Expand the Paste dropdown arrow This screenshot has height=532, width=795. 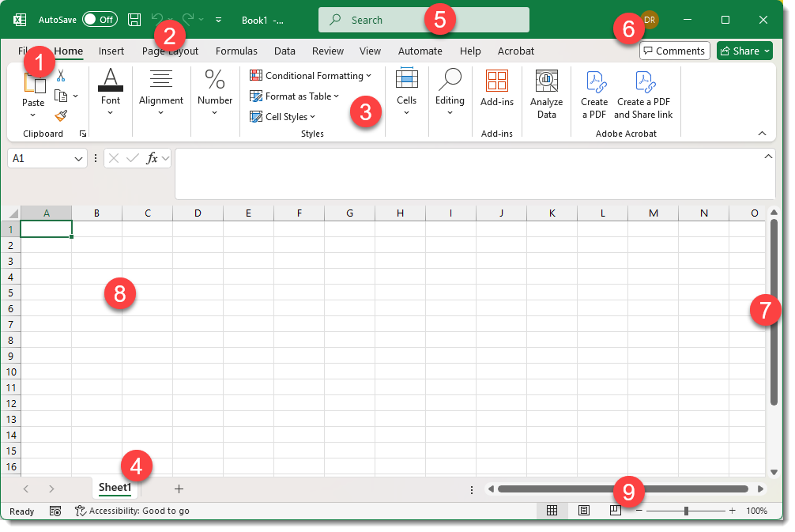tap(33, 115)
